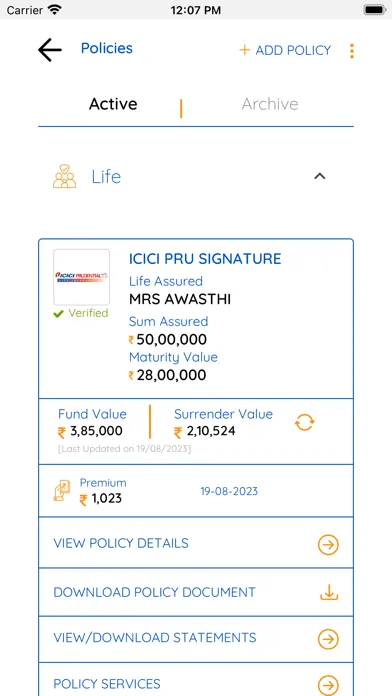This screenshot has width=392, height=696.
Task: Switch to the Active tab
Action: (x=113, y=104)
